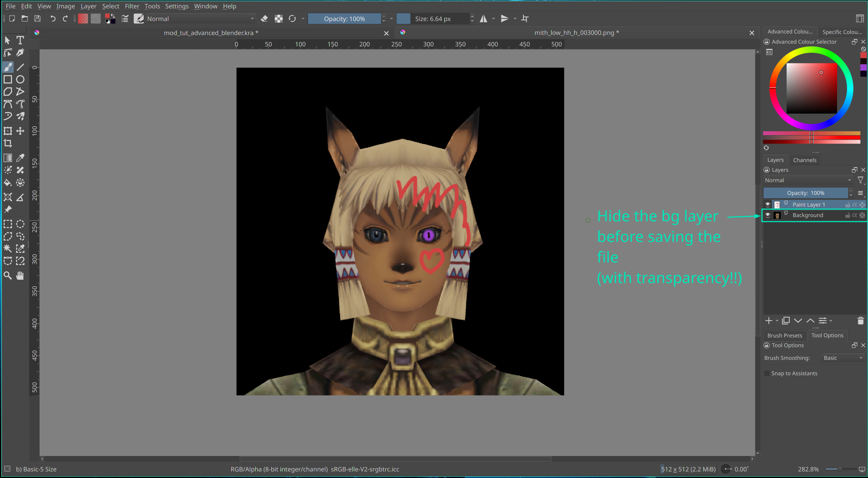This screenshot has width=868, height=478.
Task: Create a new document from toolbar
Action: (12, 18)
